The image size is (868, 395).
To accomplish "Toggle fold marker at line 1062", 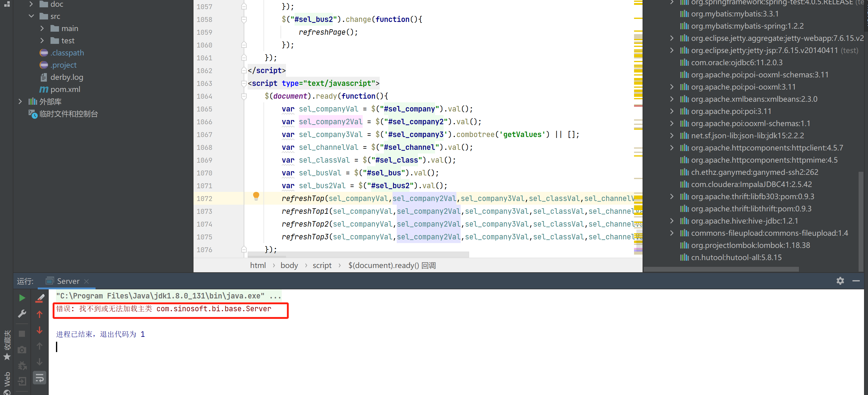I will pos(244,70).
